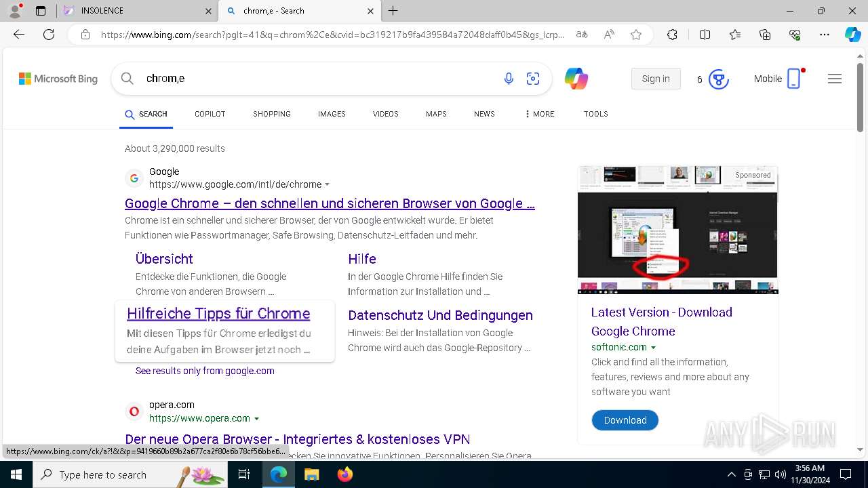Open Latest Version Download Google Chrome ad
Image resolution: width=868 pixels, height=488 pixels.
click(661, 321)
